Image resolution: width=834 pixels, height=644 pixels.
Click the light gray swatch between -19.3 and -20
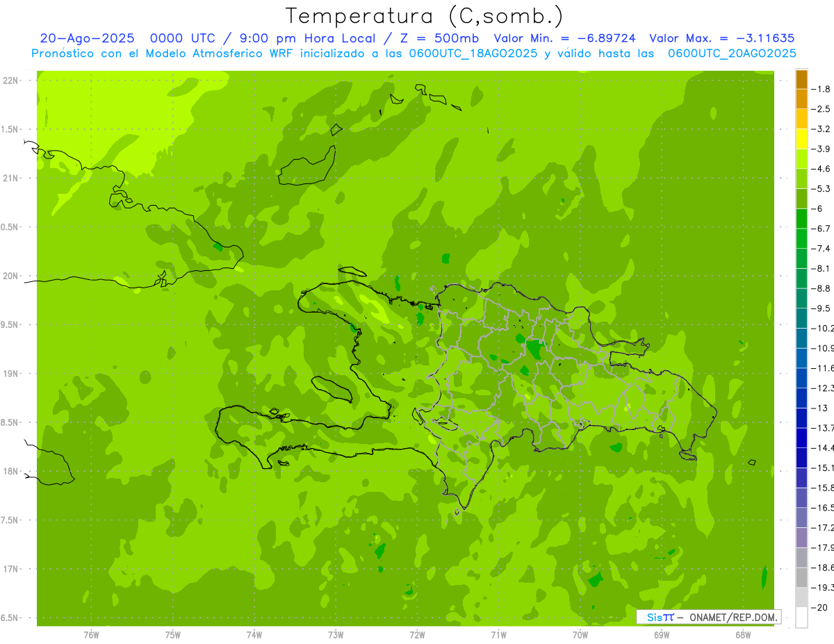[x=801, y=597]
